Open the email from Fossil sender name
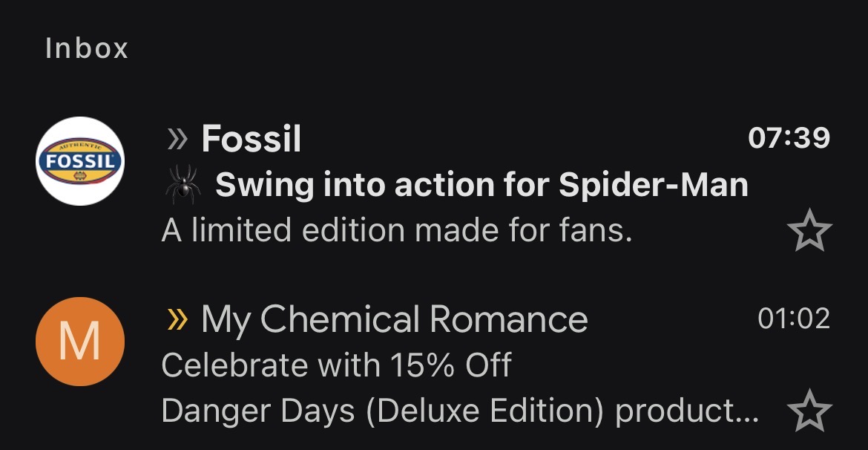Viewport: 868px width, 450px height. pos(251,139)
